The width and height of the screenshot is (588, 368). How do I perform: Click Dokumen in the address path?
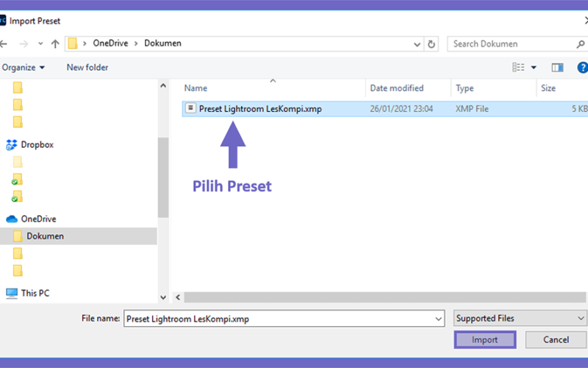(x=162, y=43)
